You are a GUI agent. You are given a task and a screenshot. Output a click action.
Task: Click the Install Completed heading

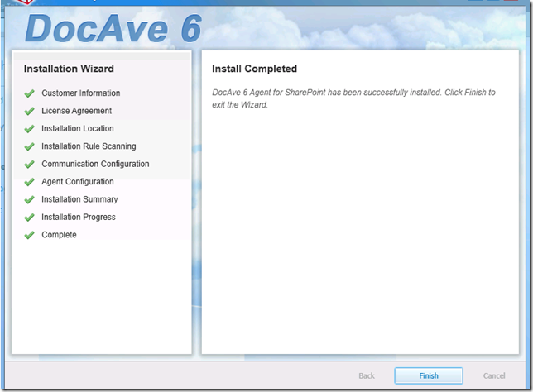pyautogui.click(x=254, y=69)
